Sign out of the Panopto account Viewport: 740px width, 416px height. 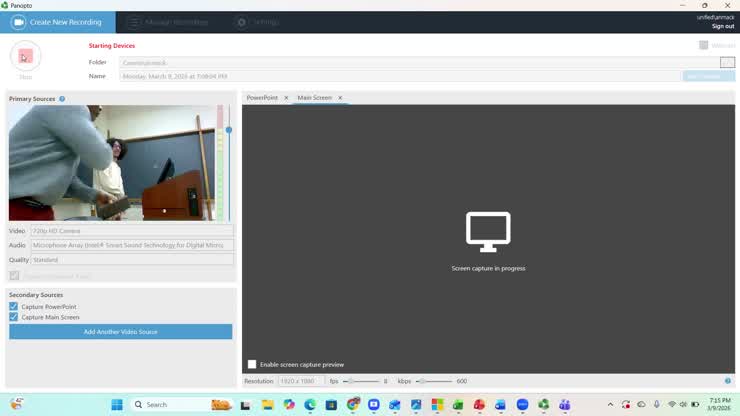tap(723, 26)
